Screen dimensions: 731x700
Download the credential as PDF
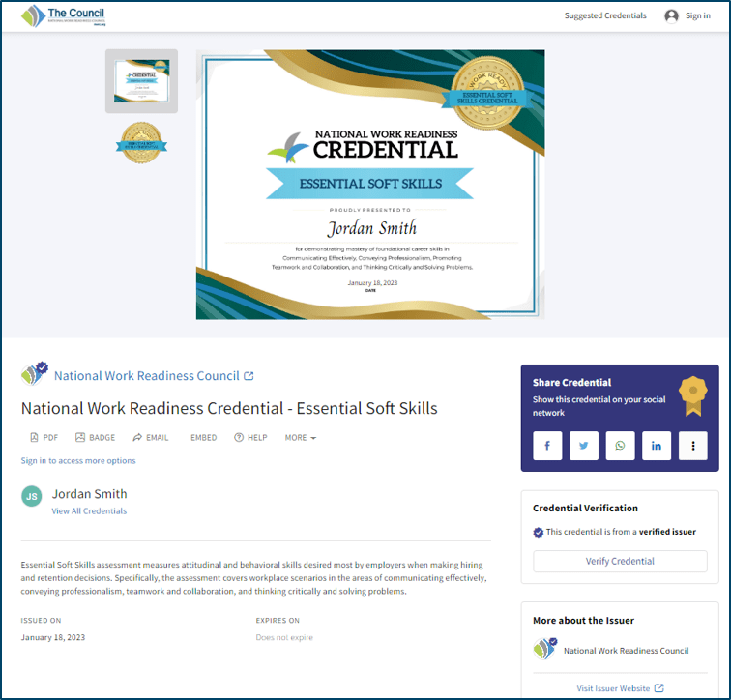(44, 438)
